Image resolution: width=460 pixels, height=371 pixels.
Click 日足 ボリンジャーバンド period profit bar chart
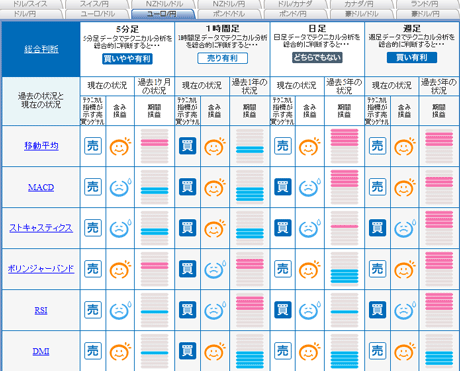[344, 269]
